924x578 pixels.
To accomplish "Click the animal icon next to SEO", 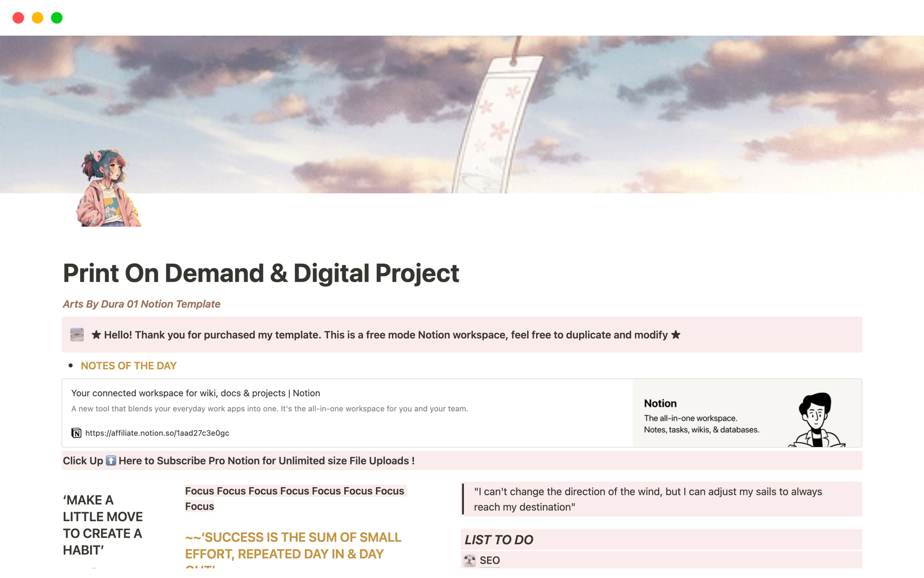I will click(470, 560).
